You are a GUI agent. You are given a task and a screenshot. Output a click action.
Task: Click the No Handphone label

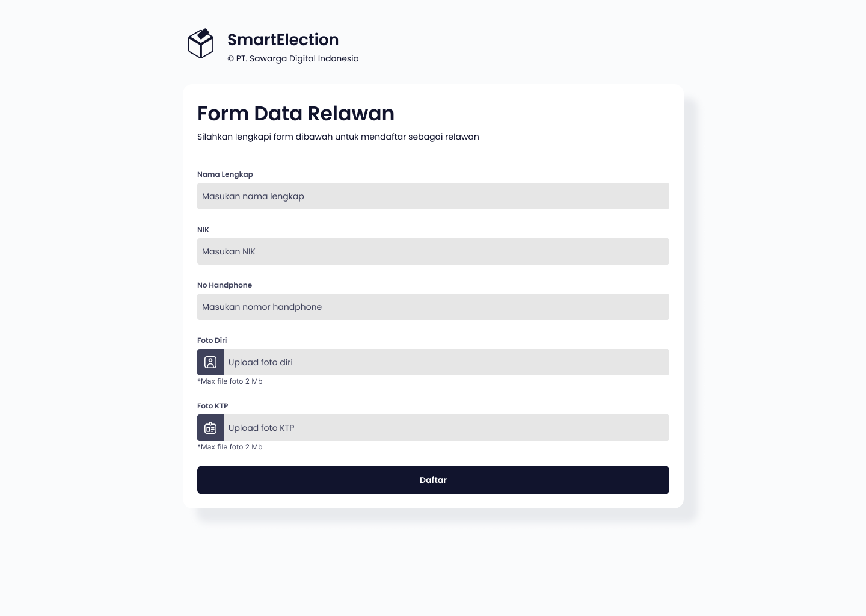[x=224, y=285]
